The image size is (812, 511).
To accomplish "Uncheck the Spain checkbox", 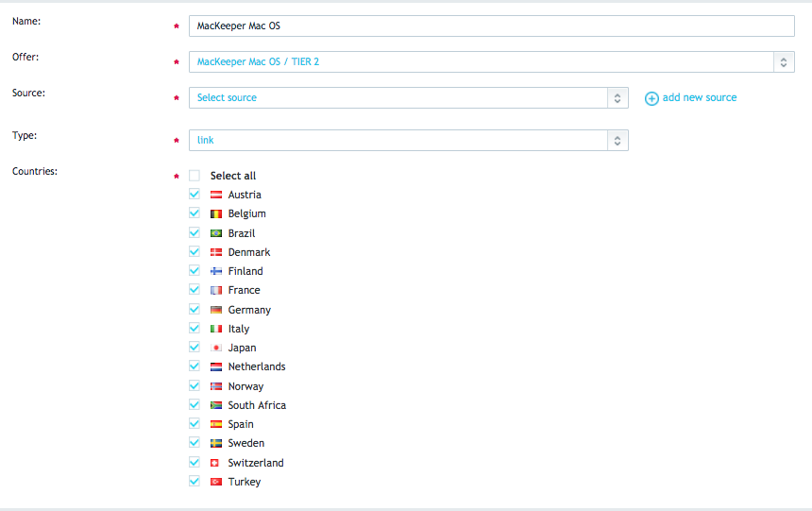I will click(x=195, y=424).
